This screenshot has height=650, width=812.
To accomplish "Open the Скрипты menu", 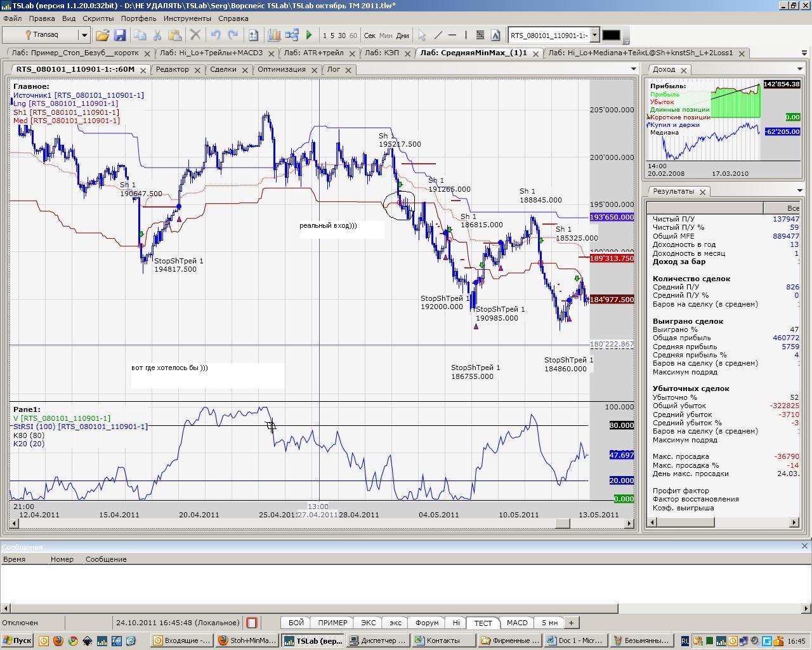I will tap(98, 18).
